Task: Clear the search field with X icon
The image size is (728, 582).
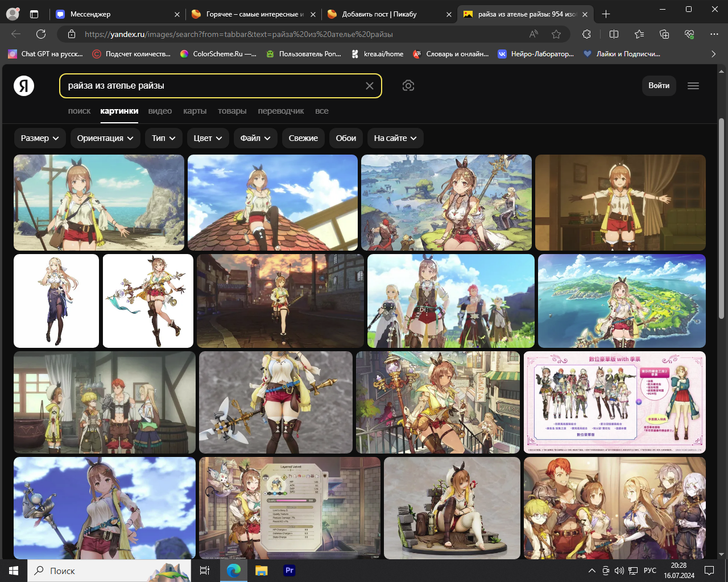Action: pos(369,86)
